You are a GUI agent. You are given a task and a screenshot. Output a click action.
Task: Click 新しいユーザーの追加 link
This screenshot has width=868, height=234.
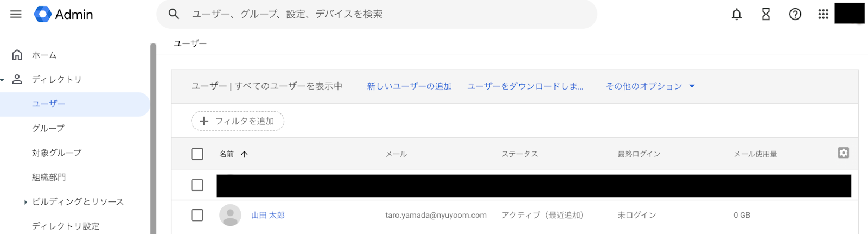coord(410,86)
